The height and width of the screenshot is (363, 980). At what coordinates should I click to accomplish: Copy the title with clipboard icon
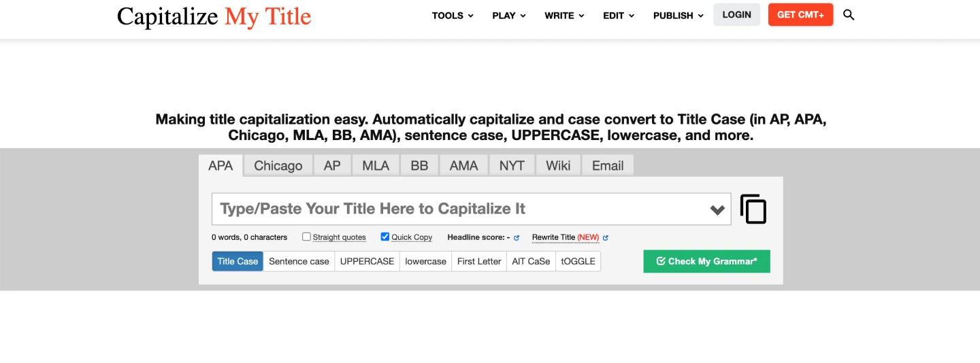pyautogui.click(x=753, y=209)
